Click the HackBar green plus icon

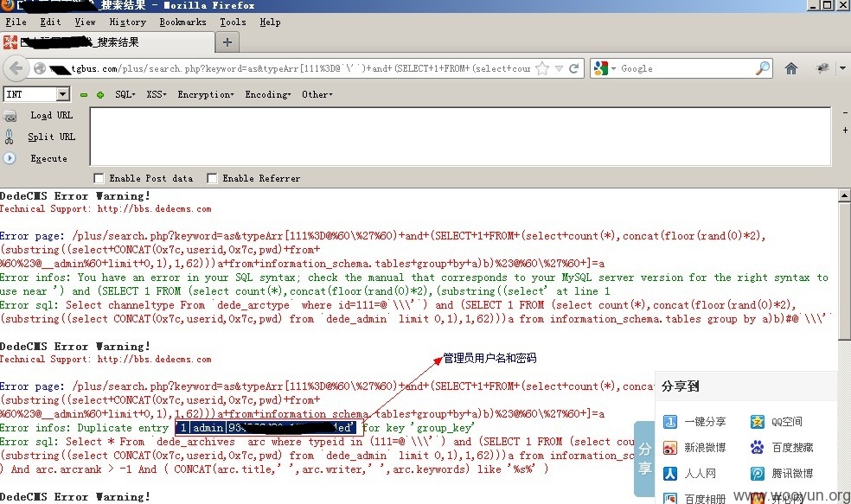100,95
